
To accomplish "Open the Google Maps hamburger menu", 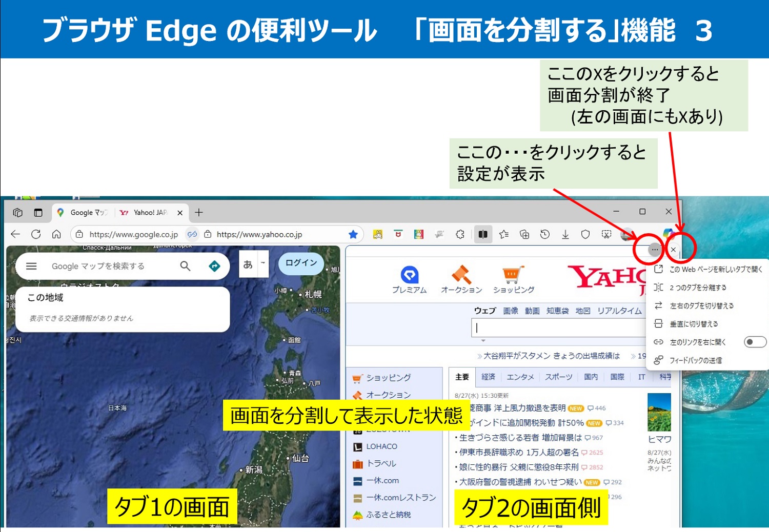I will [31, 266].
